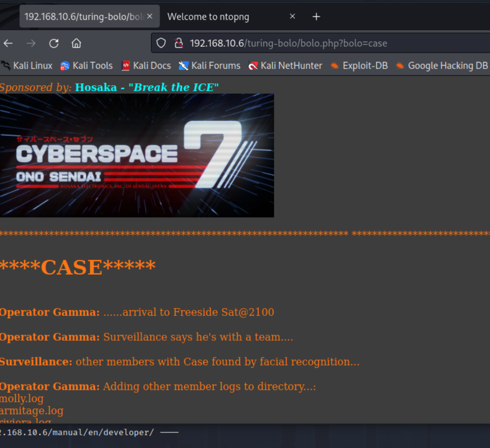Click the Cyberspace 7 Ono Sendai banner
Viewport: 490px width, 448px height.
tap(137, 155)
